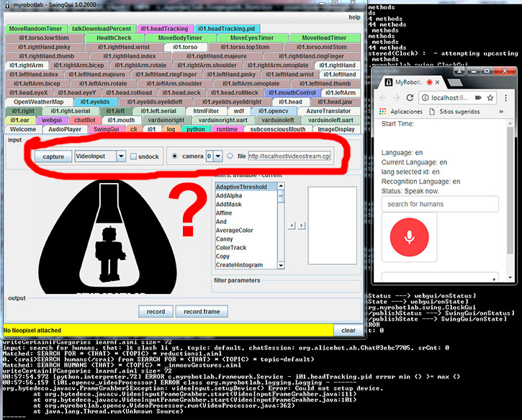Viewport: 522px width, 420px height.
Task: Switch to the SwingGui tab
Action: coord(107,129)
